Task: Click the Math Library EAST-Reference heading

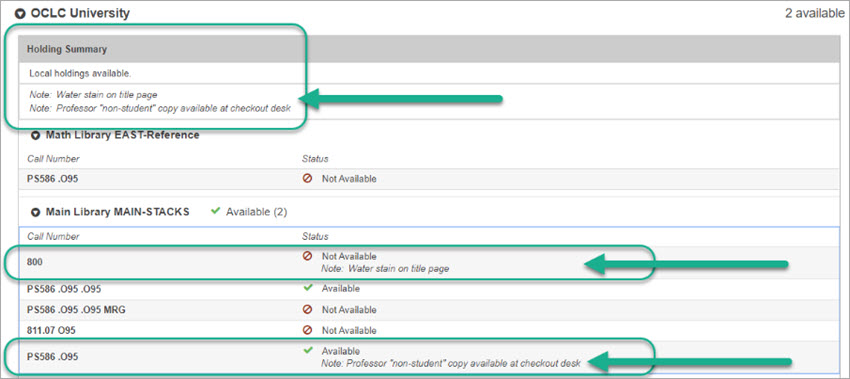Action: click(x=123, y=135)
